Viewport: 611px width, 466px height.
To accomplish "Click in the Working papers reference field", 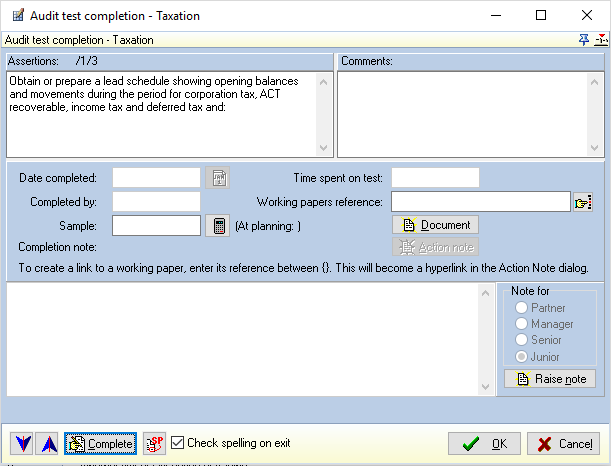I will tap(481, 202).
